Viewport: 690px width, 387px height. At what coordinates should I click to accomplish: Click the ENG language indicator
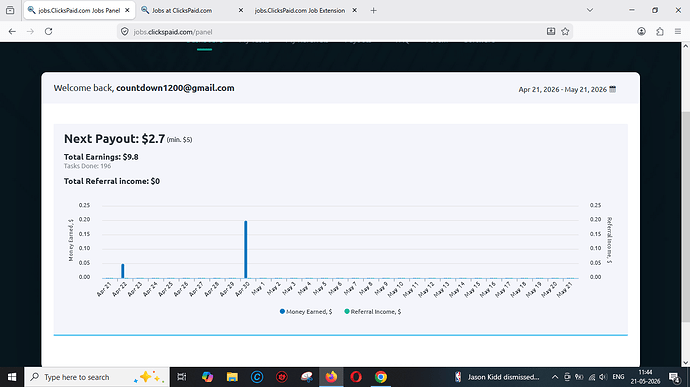click(618, 377)
